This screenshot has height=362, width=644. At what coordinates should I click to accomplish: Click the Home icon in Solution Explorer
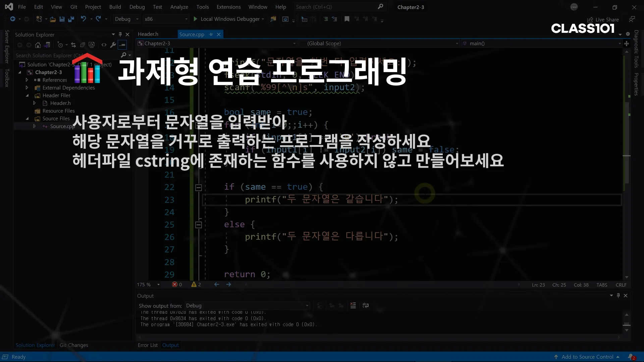(x=38, y=45)
